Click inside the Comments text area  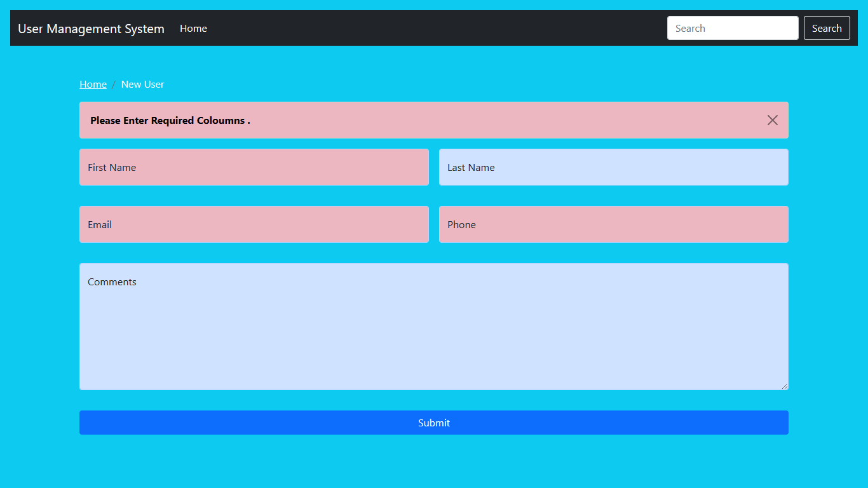point(434,327)
